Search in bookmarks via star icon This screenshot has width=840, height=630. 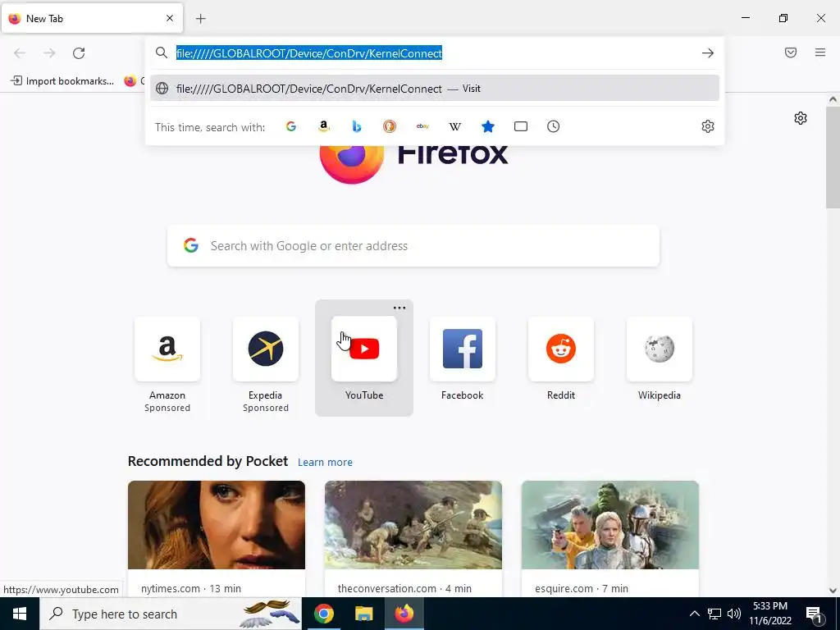[x=488, y=126]
